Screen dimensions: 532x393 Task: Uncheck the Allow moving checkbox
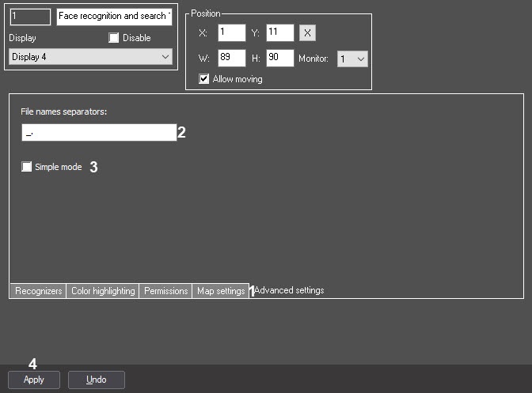pos(205,79)
